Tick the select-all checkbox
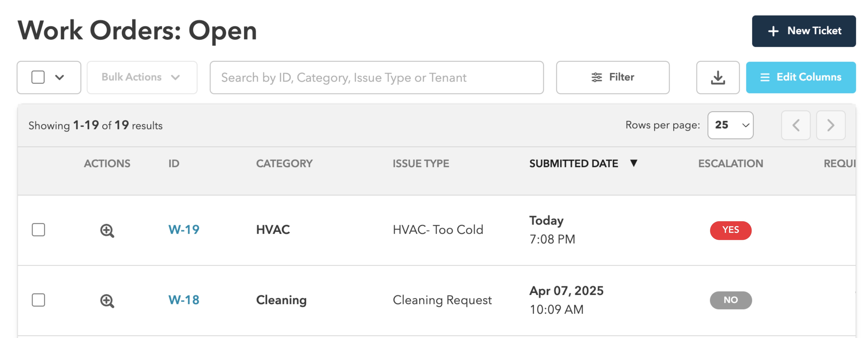 click(x=38, y=77)
